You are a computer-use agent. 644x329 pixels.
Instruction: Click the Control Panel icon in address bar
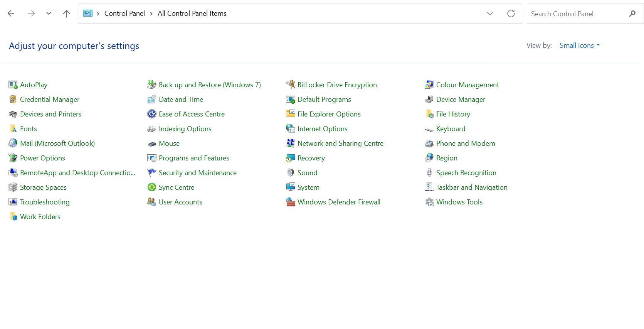tap(88, 13)
